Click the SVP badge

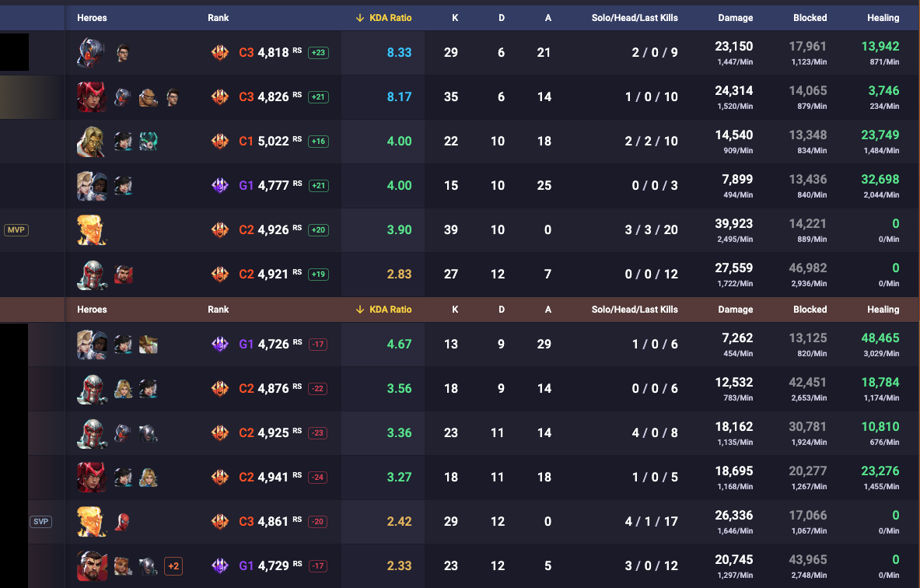tap(40, 521)
